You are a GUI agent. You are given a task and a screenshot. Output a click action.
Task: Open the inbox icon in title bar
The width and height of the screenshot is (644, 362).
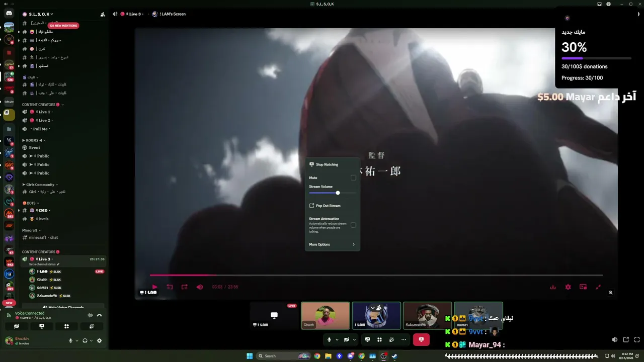point(599,4)
